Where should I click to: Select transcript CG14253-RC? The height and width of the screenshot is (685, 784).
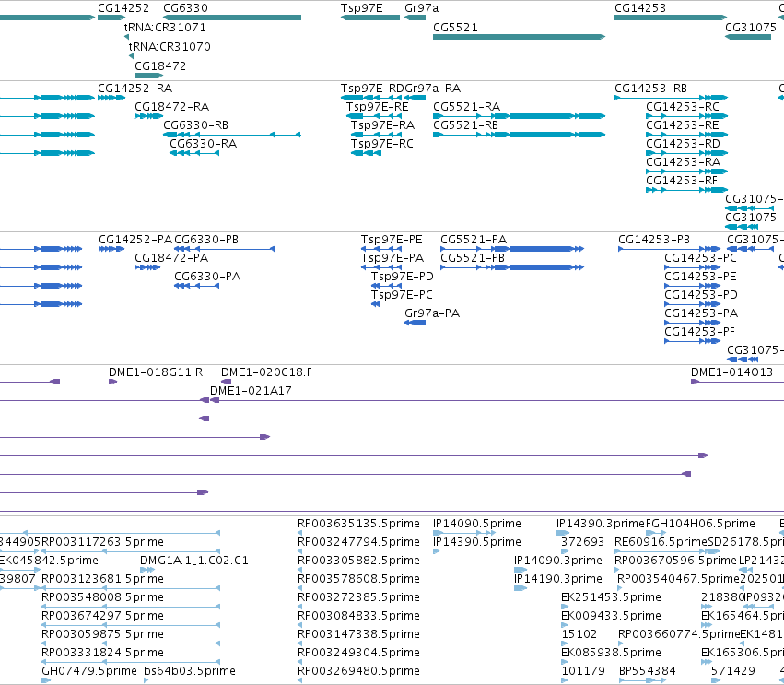tap(683, 107)
